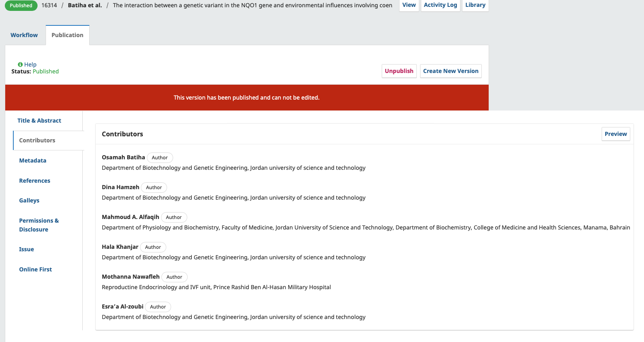Screen dimensions: 644x342
Task: Click contributor name Osamah Batiha
Action: tap(123, 157)
